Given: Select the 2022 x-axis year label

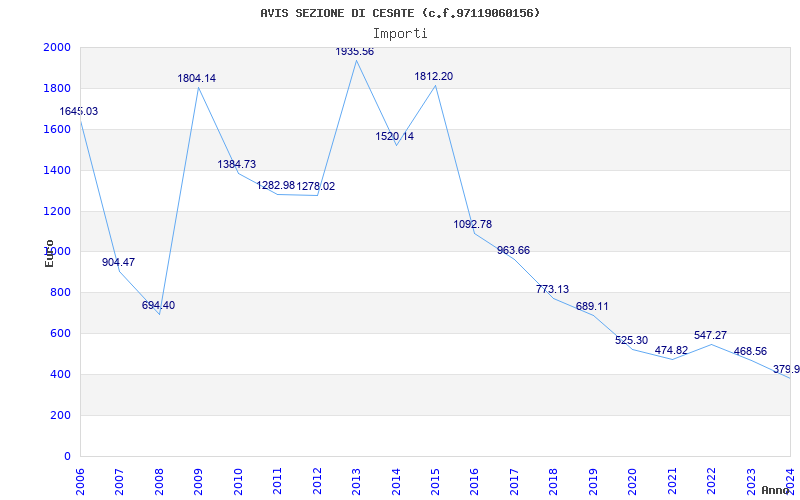Looking at the screenshot, I should (711, 481).
